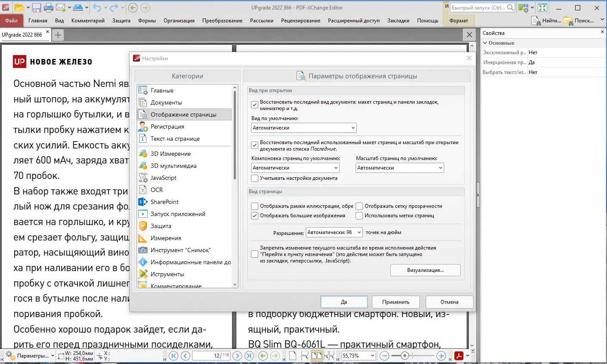This screenshot has width=607, height=364.
Task: Open the Комментарий ribbon tab
Action: [x=88, y=21]
